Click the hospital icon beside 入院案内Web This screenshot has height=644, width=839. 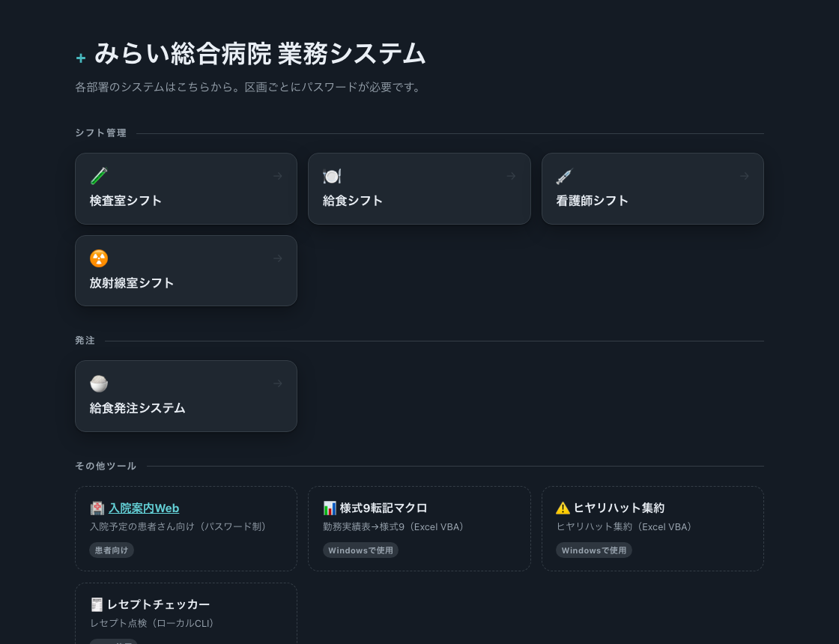97,508
